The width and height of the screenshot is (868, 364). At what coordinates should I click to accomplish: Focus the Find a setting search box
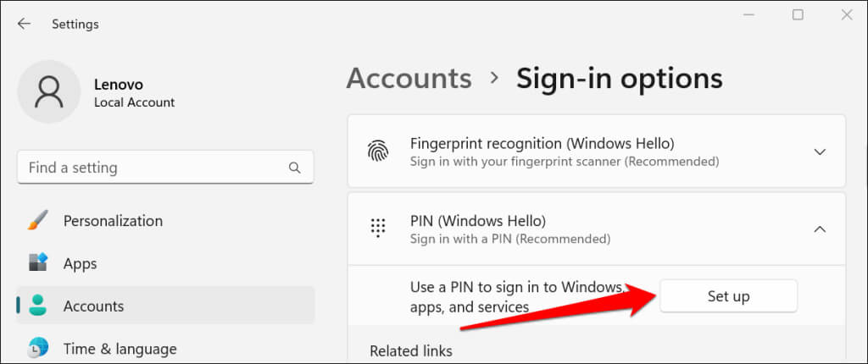[153, 168]
